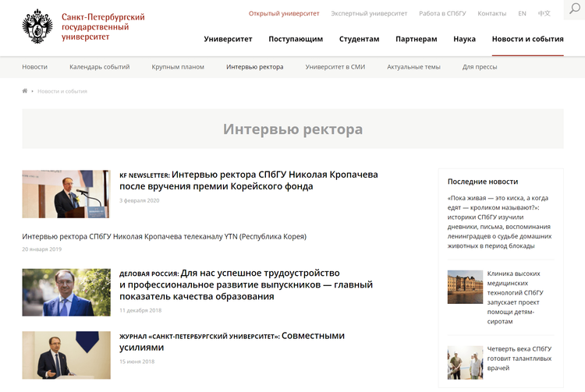This screenshot has height=392, width=585.
Task: Click the Контакты link in header
Action: point(491,13)
